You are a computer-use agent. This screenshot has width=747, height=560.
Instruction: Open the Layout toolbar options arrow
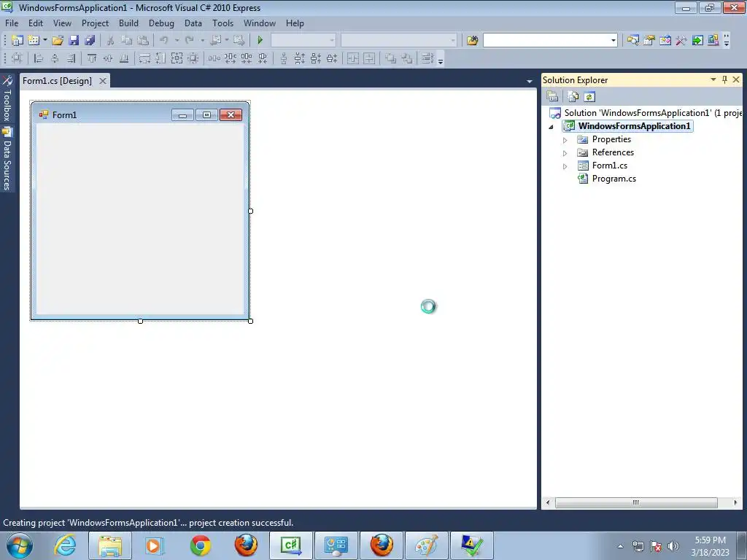tap(441, 60)
